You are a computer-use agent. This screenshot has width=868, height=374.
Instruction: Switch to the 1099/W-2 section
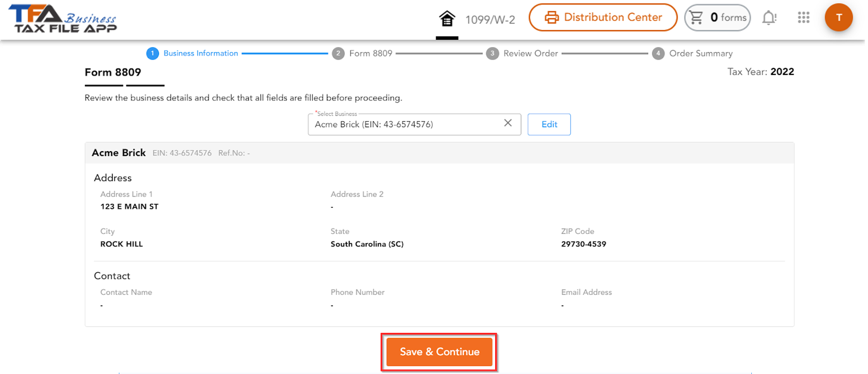click(x=491, y=19)
